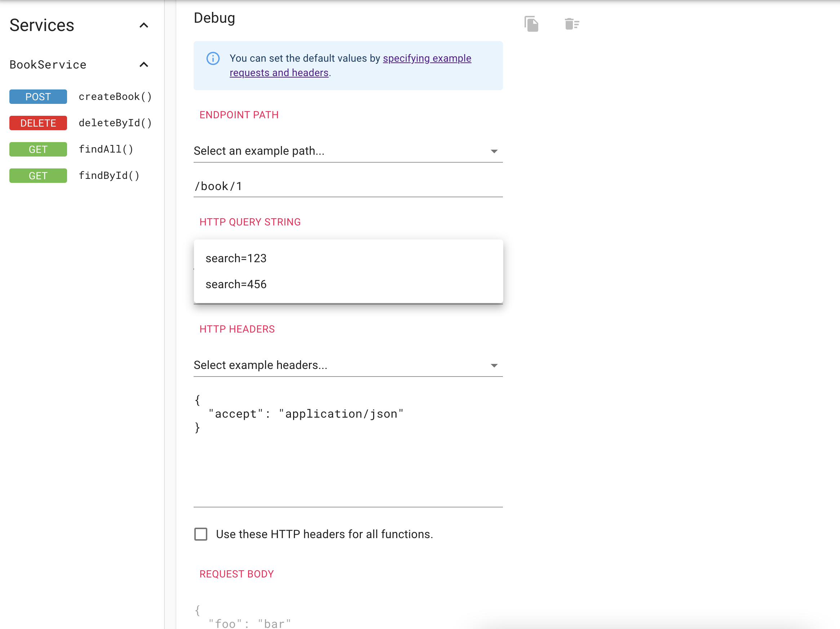Choose search=456 from the query list
Viewport: 840px width, 629px height.
[236, 284]
